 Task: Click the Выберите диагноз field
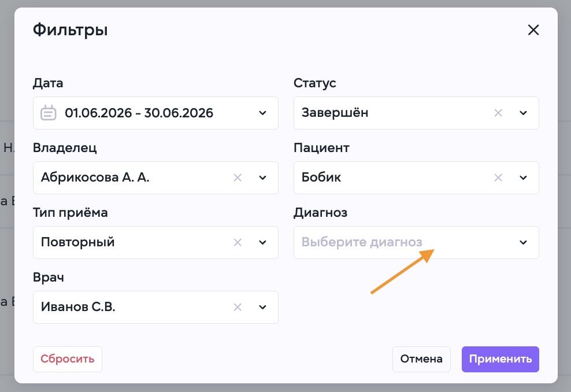416,242
